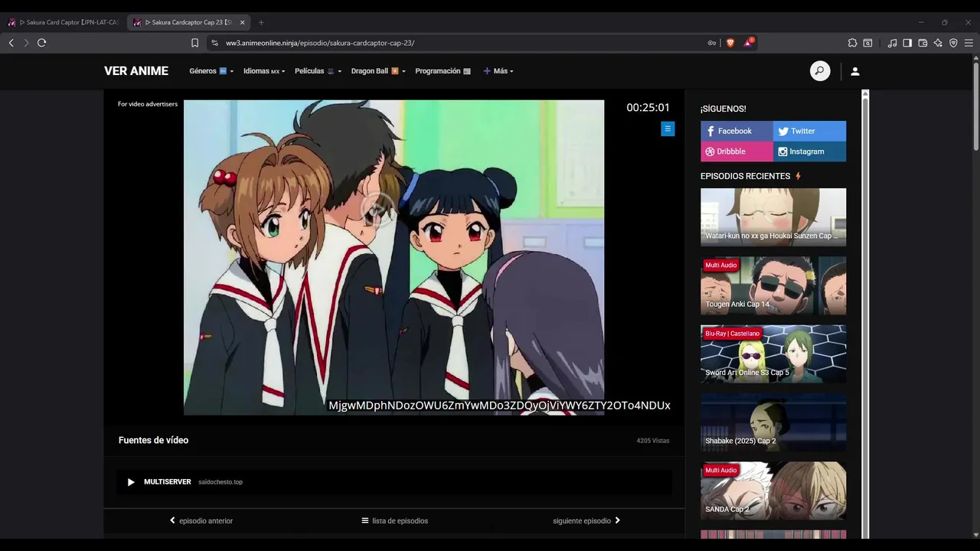The height and width of the screenshot is (551, 980).
Task: Expand the Dragon Ball dropdown menu
Action: (x=378, y=71)
